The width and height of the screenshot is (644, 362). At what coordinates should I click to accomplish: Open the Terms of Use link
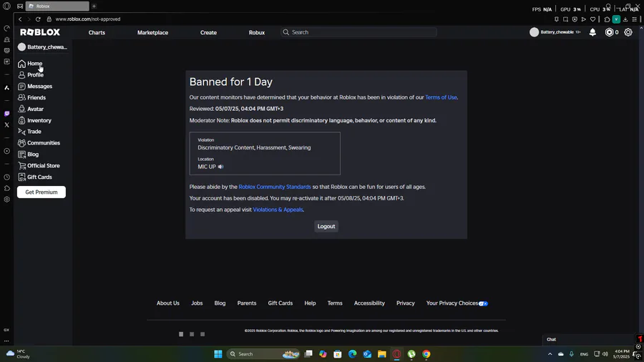pos(441,97)
